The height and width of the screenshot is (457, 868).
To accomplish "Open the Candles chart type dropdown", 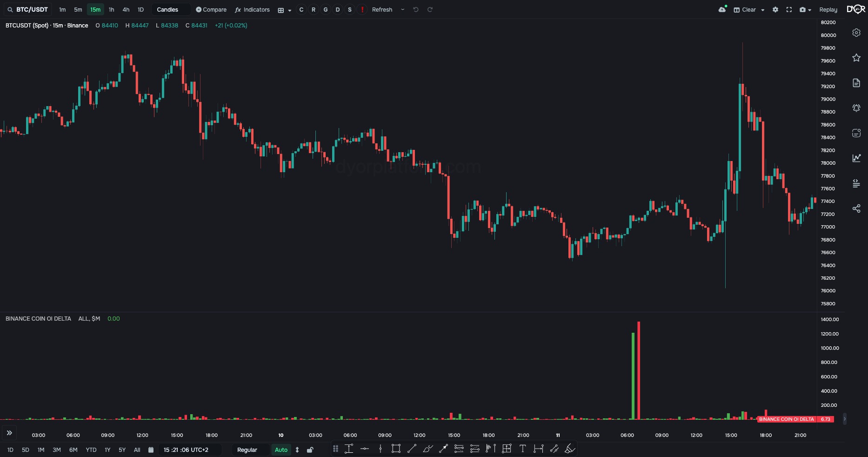I will [171, 9].
